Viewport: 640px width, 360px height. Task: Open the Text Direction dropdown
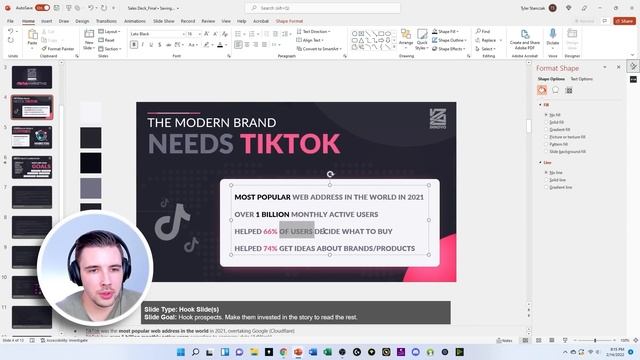tap(313, 31)
